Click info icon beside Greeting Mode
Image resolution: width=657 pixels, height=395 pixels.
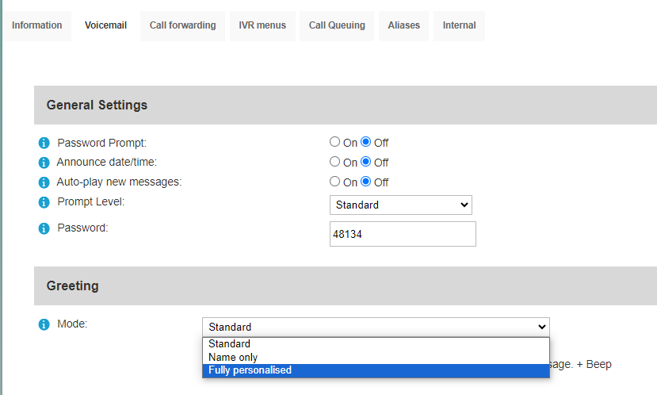click(x=44, y=324)
